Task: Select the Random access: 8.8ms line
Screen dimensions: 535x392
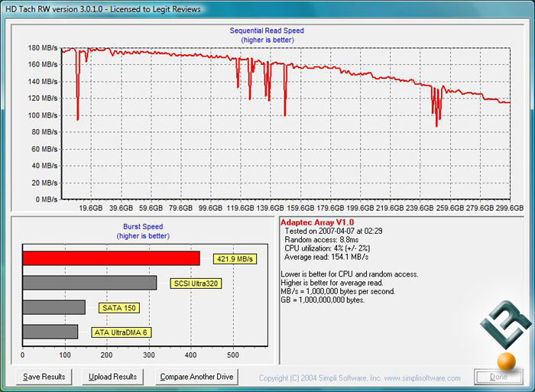Action: [x=322, y=239]
